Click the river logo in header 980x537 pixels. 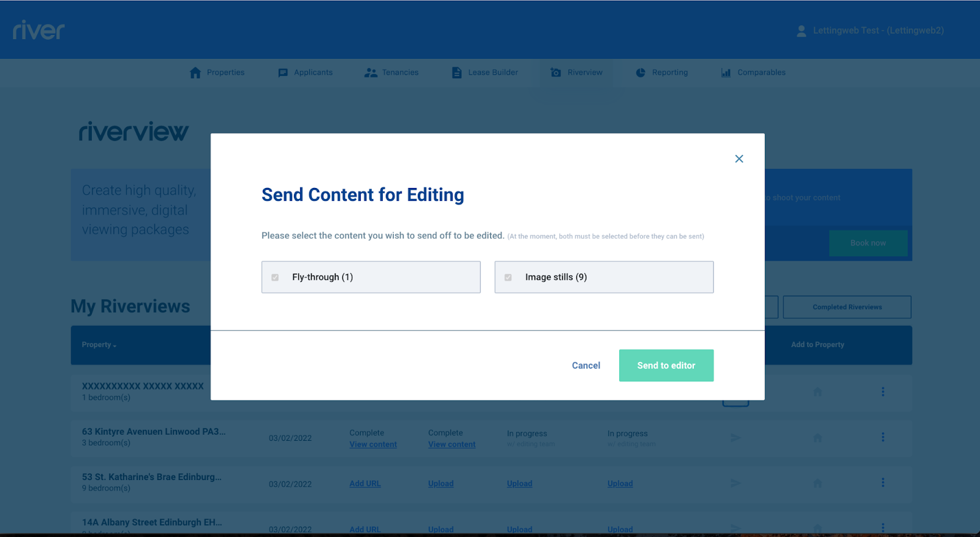click(39, 30)
